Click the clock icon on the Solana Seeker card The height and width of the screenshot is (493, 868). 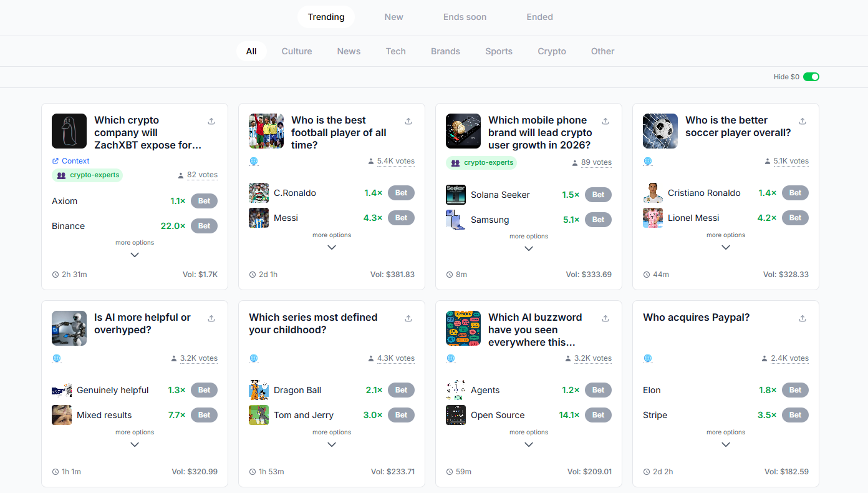[450, 274]
